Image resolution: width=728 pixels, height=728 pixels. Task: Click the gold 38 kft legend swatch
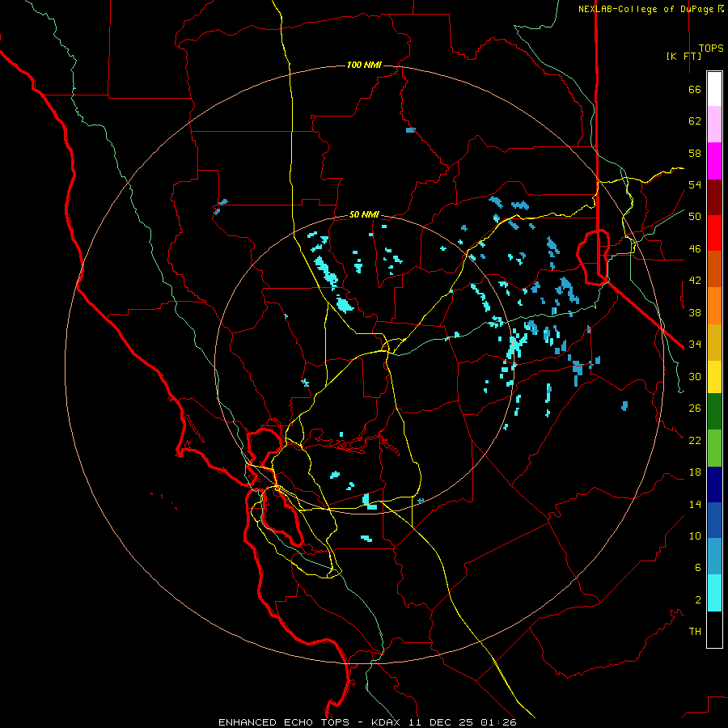714,342
